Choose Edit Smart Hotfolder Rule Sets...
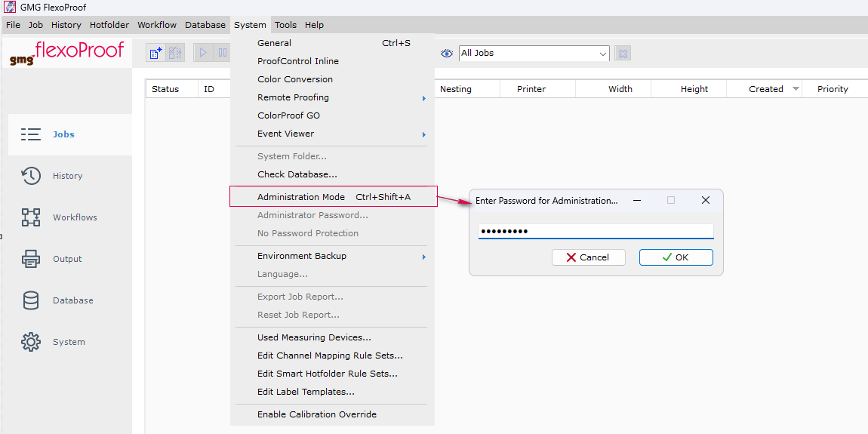 click(x=333, y=374)
